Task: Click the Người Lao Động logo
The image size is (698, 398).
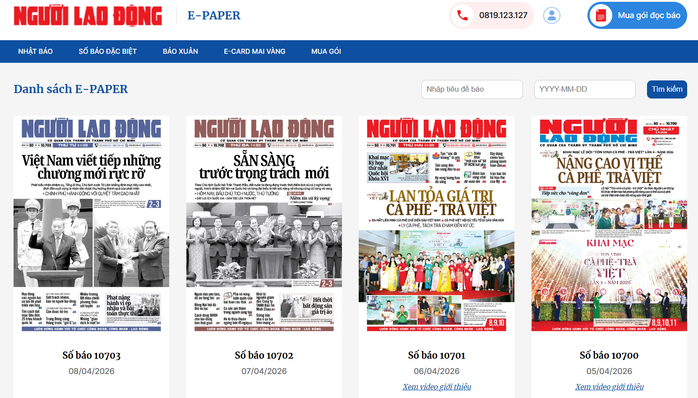Action: point(88,16)
